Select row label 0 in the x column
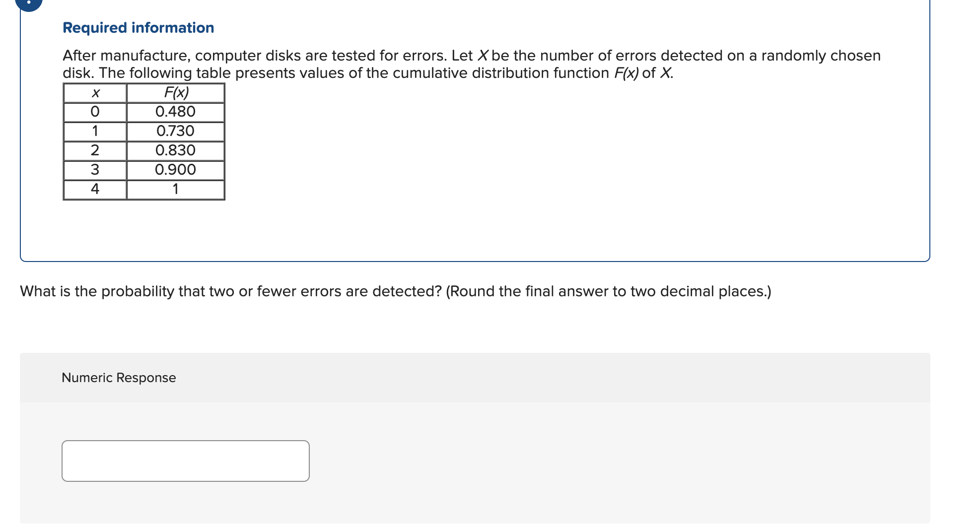The height and width of the screenshot is (526, 980). coord(95,111)
